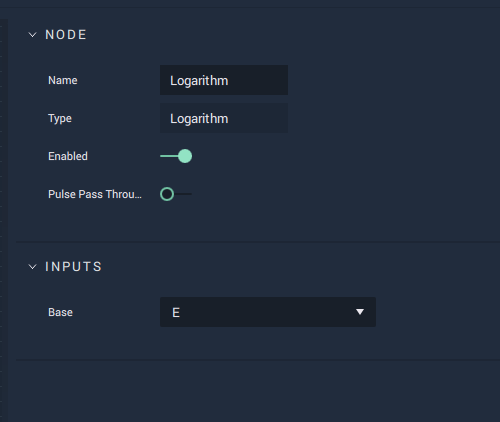
Task: Disable the Enabled switch
Action: [176, 156]
